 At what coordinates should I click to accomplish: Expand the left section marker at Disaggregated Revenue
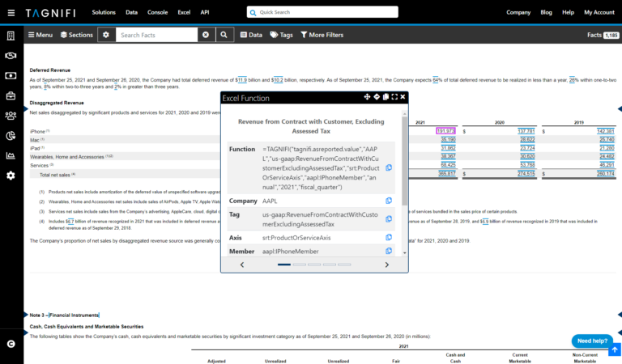(26, 108)
